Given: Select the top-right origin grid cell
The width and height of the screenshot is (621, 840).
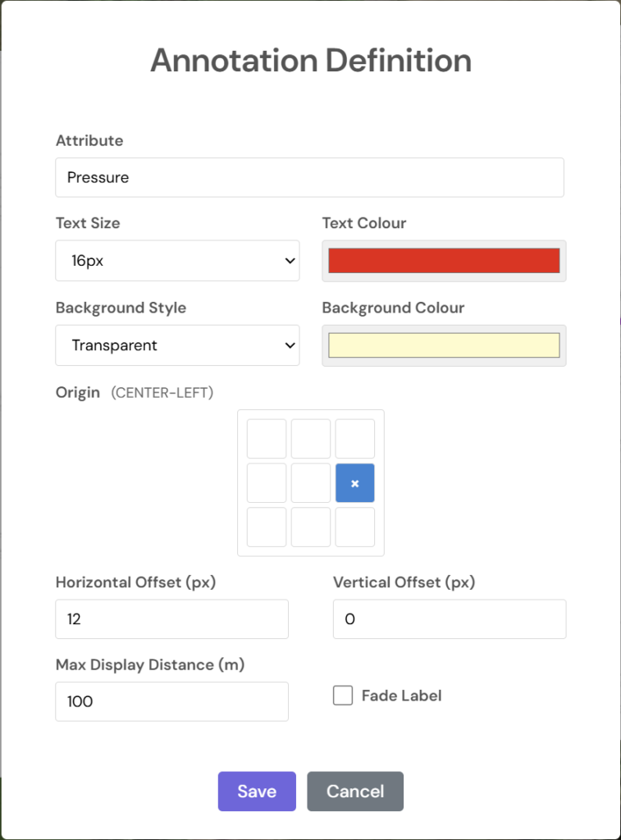Looking at the screenshot, I should click(355, 439).
